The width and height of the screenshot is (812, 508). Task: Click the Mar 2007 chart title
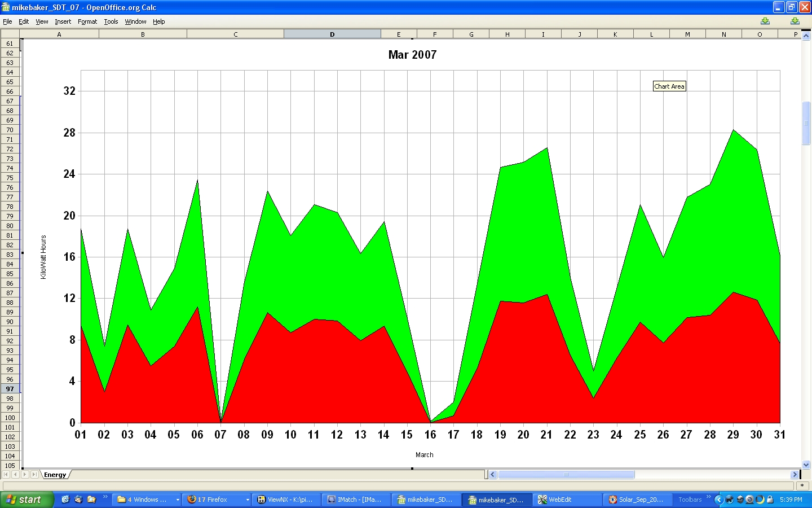tap(412, 55)
